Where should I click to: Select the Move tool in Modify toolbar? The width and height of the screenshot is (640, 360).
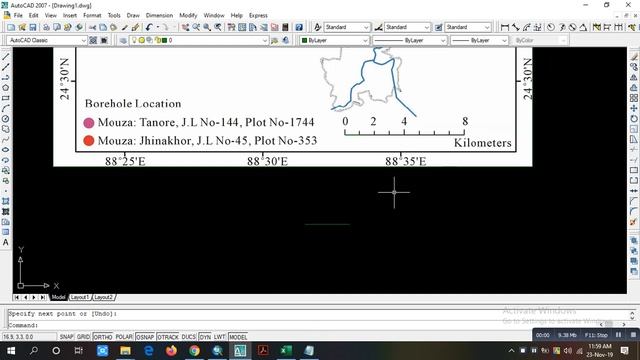tap(634, 108)
